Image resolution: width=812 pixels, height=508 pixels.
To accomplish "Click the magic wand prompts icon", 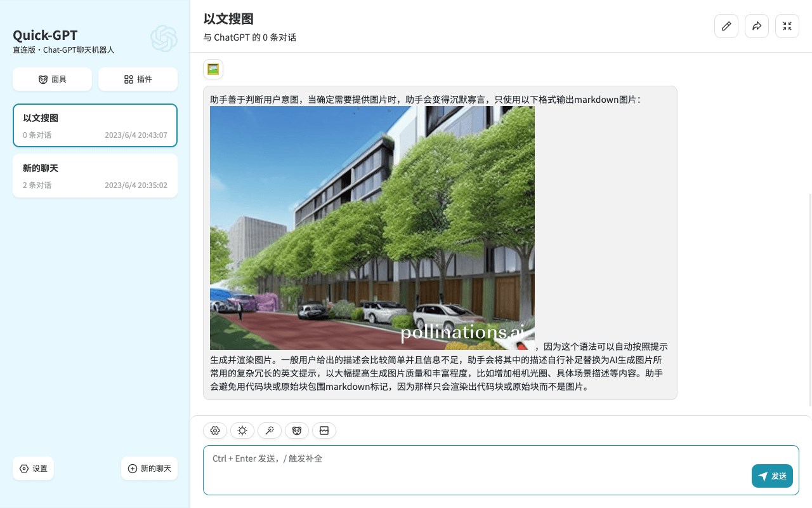I will [270, 431].
